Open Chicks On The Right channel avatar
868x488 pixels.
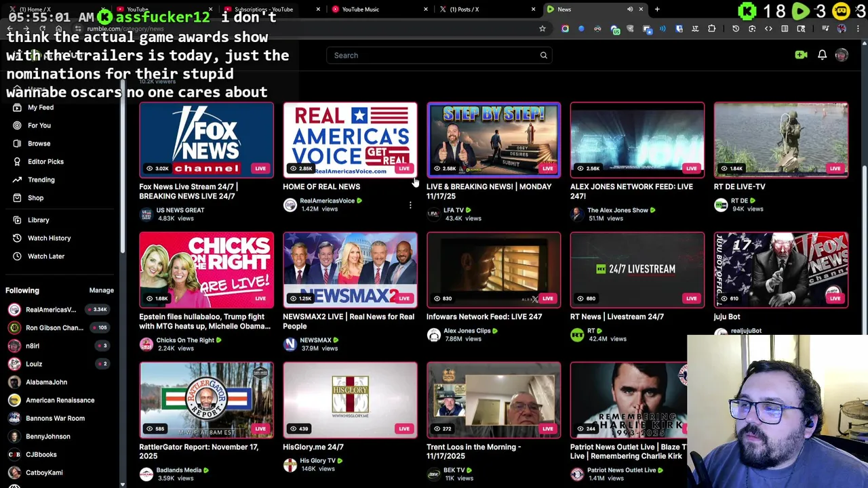click(x=146, y=344)
